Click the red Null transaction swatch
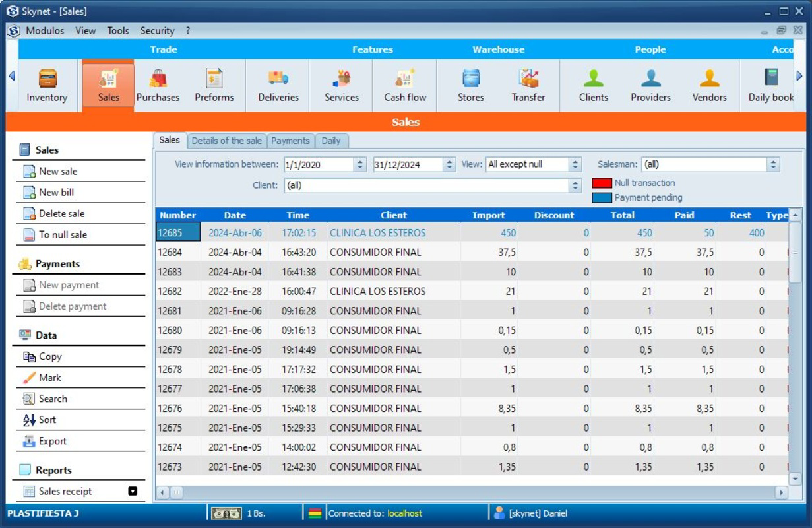 point(602,183)
